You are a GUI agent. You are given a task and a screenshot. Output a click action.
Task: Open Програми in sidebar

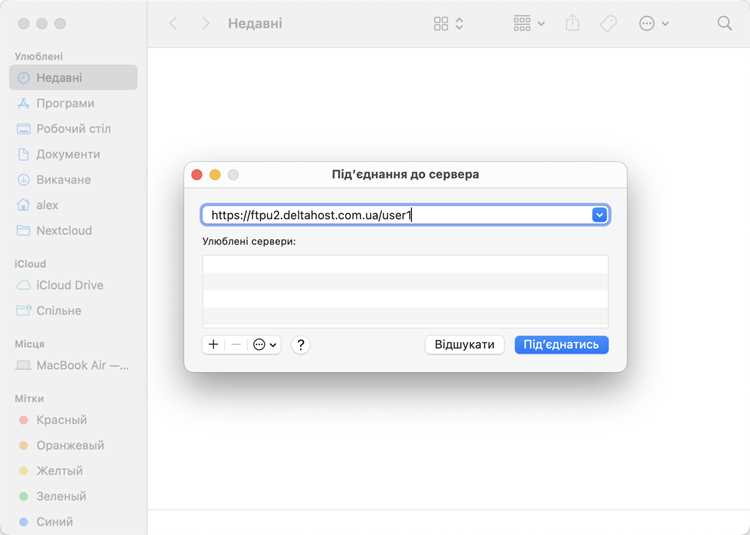click(73, 103)
